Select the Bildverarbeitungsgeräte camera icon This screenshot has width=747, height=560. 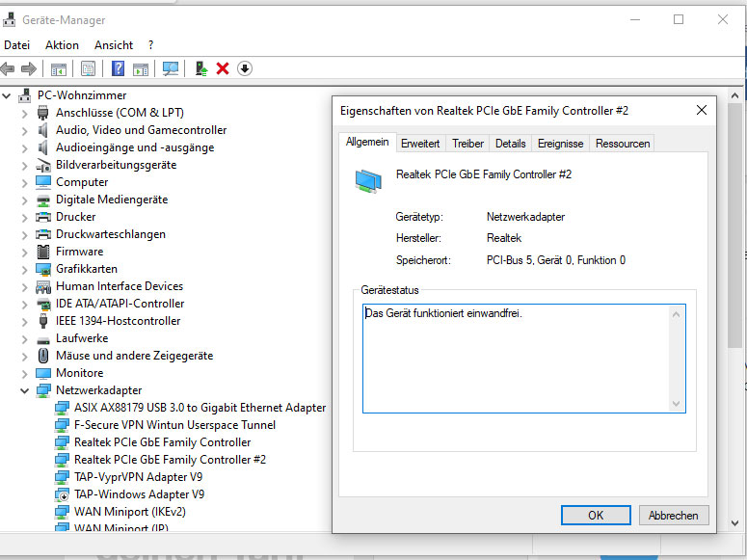(42, 165)
